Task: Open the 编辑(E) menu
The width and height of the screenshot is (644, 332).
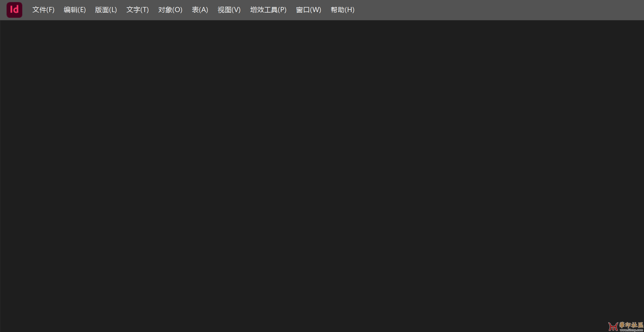Action: 75,10
